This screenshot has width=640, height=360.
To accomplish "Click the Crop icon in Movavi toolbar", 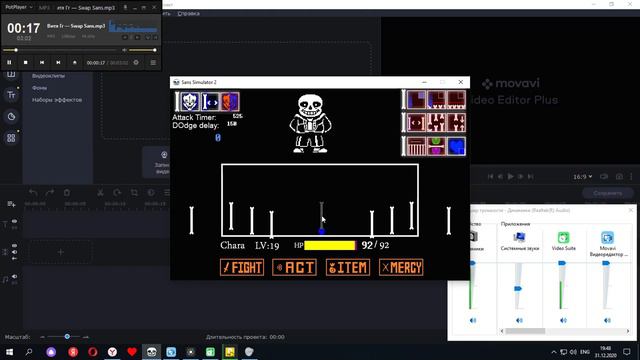I will click(134, 192).
